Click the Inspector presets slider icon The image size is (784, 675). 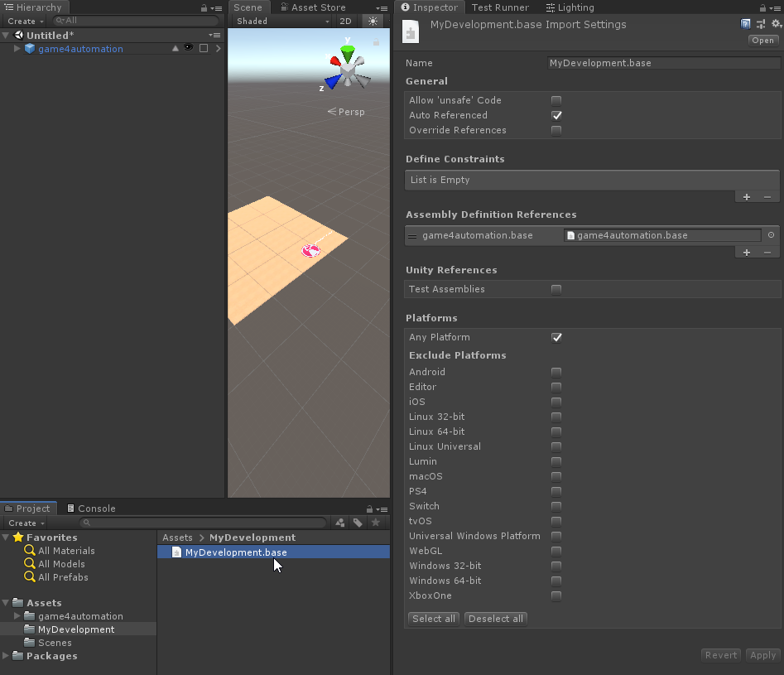pos(759,24)
